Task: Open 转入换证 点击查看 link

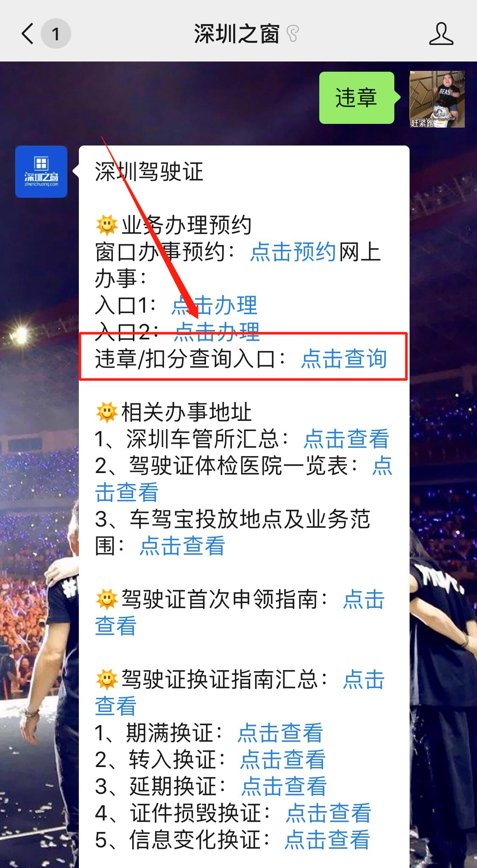Action: pos(283,759)
